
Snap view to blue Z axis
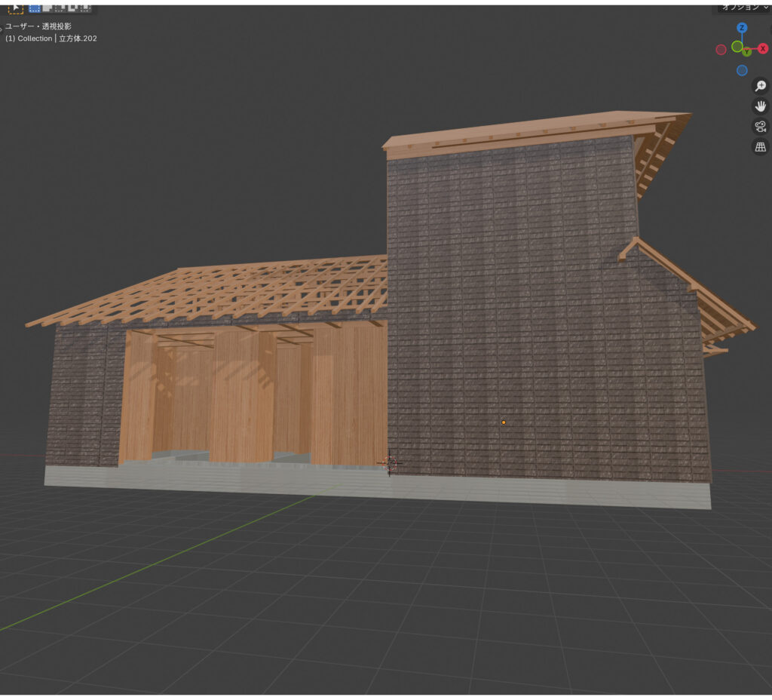point(742,28)
